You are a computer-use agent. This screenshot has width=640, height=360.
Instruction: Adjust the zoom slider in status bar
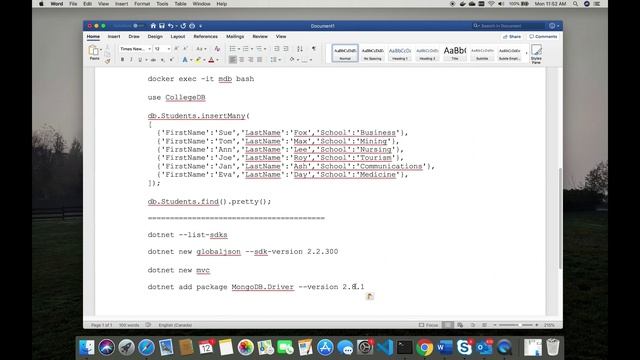[516, 325]
